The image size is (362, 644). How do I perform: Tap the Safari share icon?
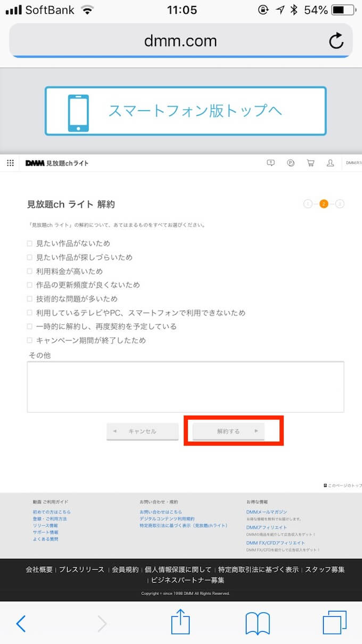pos(180,622)
